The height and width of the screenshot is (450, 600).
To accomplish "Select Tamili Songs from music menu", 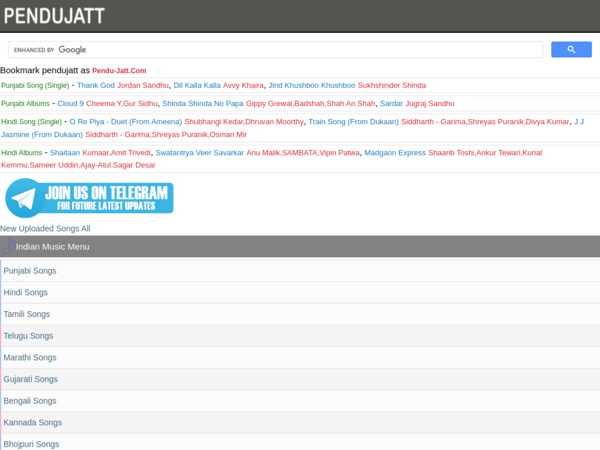I will pyautogui.click(x=300, y=314).
